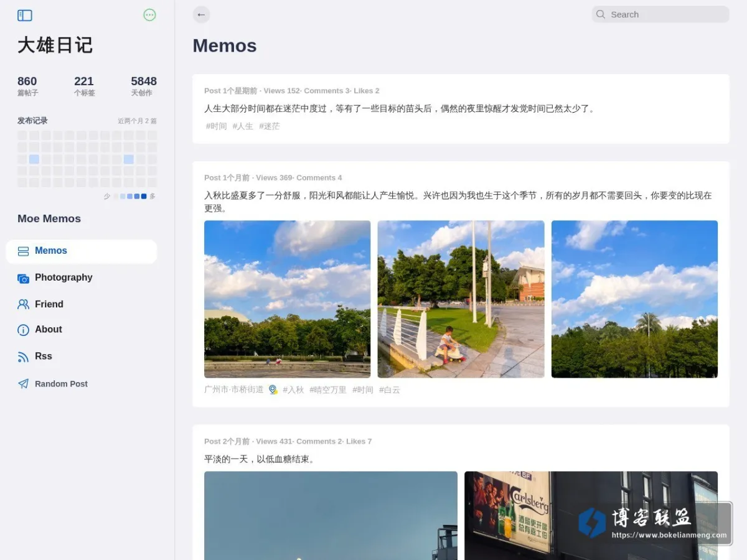Image resolution: width=747 pixels, height=560 pixels.
Task: Click the search magnifier icon
Action: point(601,14)
